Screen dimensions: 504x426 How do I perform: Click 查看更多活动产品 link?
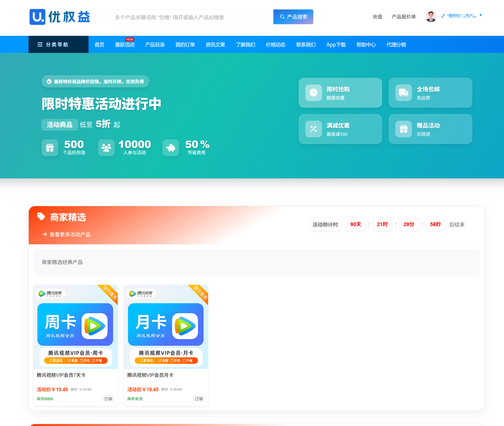(x=70, y=234)
